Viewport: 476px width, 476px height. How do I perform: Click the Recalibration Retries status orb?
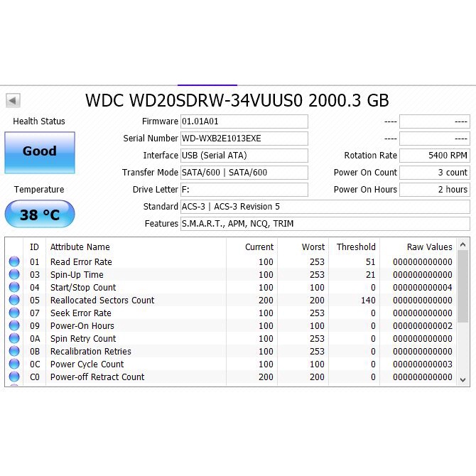(x=14, y=352)
